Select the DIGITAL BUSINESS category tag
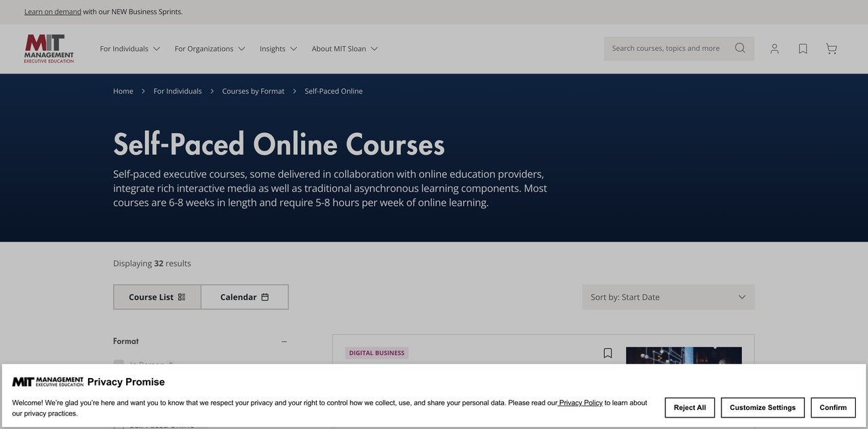Viewport: 868px width, 429px height. point(377,353)
